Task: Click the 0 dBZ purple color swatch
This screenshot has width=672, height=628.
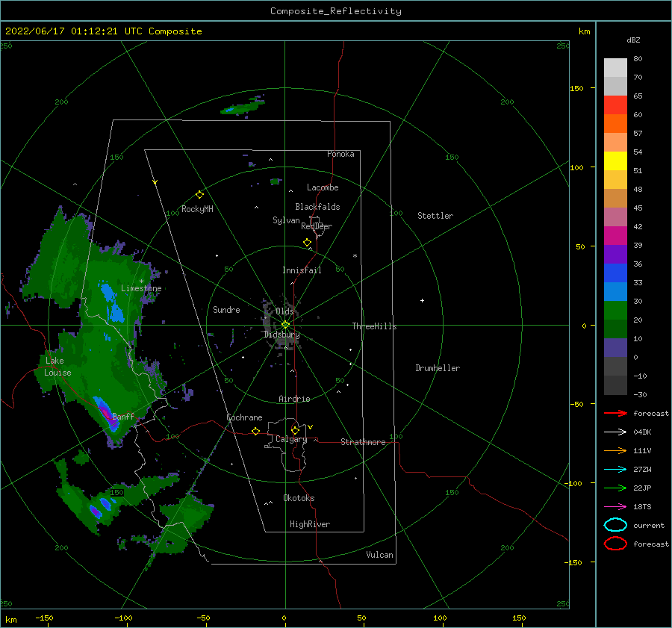Action: 615,347
